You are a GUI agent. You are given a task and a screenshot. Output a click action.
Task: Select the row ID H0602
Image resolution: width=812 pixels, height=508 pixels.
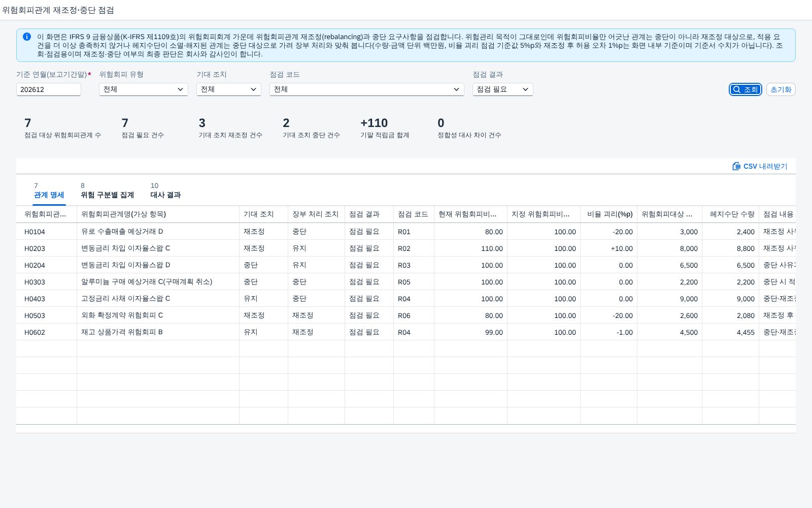click(35, 332)
